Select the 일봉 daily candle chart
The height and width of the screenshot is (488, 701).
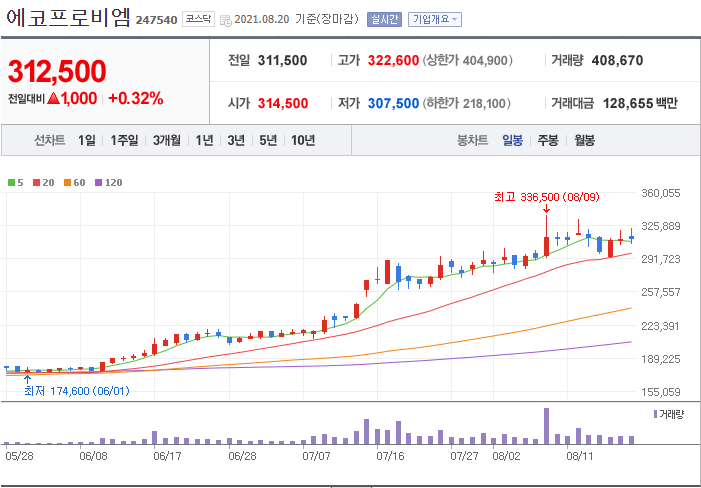512,140
